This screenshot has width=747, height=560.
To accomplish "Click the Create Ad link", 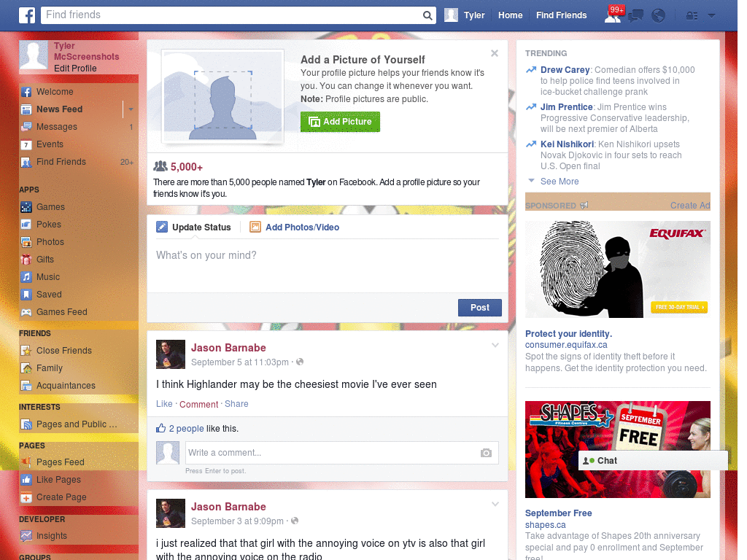I will (690, 205).
